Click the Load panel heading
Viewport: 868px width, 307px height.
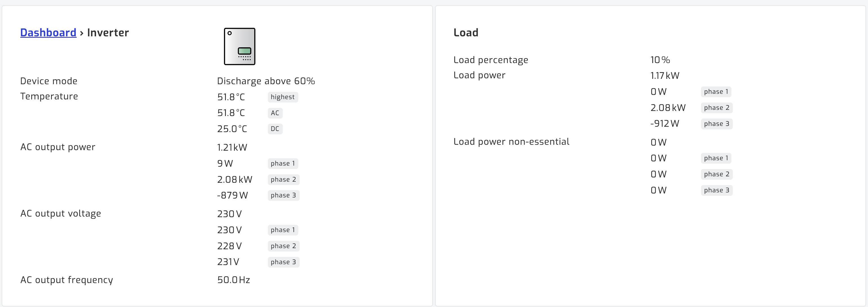pyautogui.click(x=466, y=33)
